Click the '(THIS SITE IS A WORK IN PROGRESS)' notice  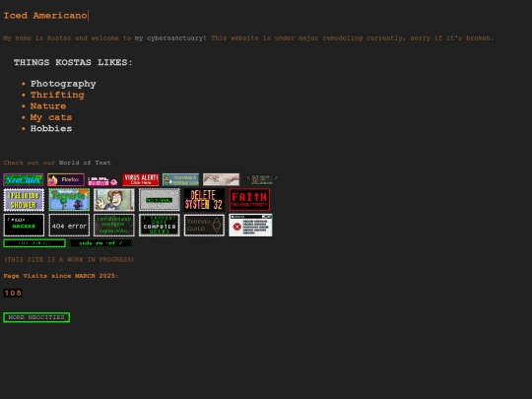[x=69, y=259]
